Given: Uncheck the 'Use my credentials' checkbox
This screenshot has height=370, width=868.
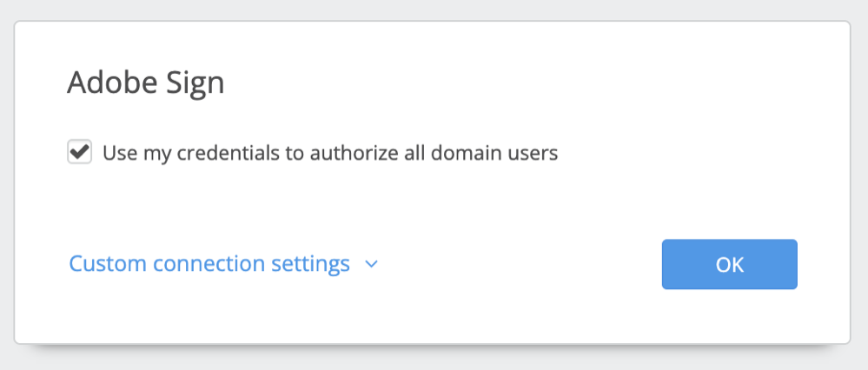Looking at the screenshot, I should [x=80, y=152].
